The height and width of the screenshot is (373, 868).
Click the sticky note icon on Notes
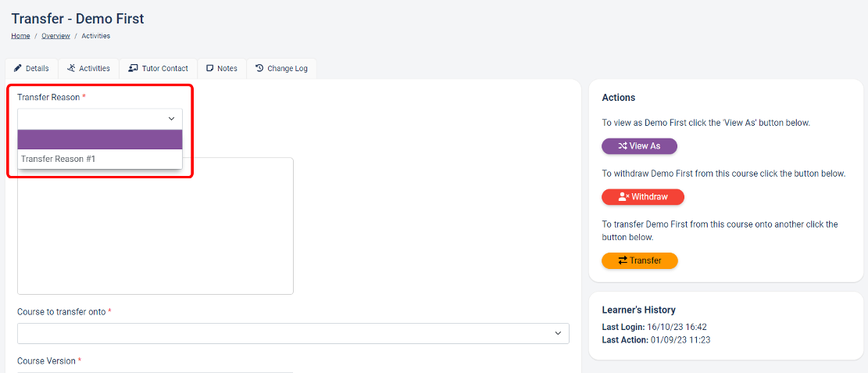click(x=210, y=69)
